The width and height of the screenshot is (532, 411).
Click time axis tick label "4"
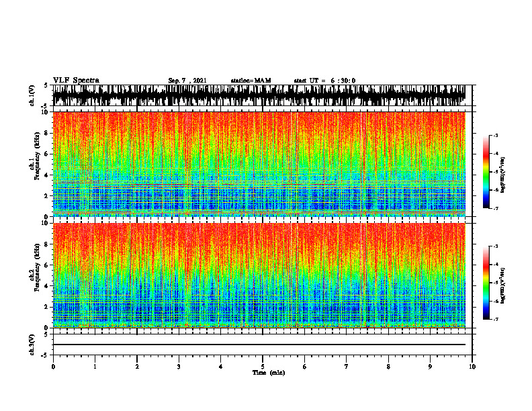tap(220, 367)
